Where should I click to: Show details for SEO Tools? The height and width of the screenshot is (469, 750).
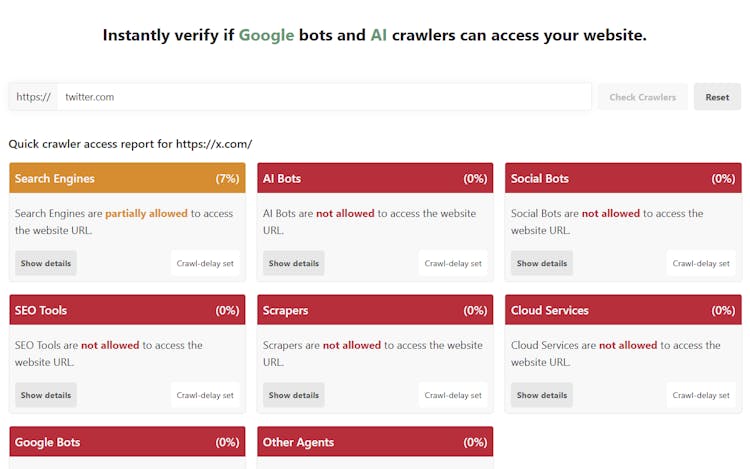46,395
